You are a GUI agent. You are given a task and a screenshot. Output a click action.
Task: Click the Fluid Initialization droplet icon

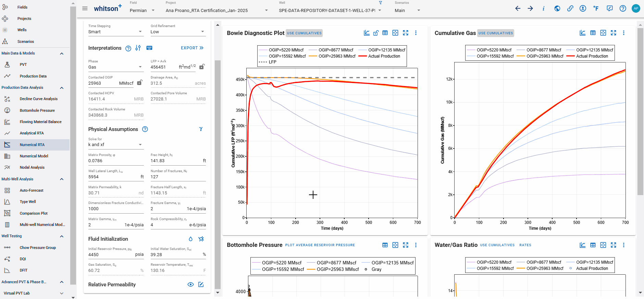click(190, 239)
